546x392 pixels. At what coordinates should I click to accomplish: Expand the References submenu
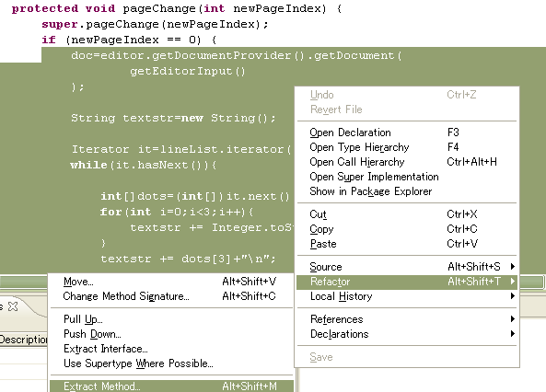pyautogui.click(x=407, y=319)
